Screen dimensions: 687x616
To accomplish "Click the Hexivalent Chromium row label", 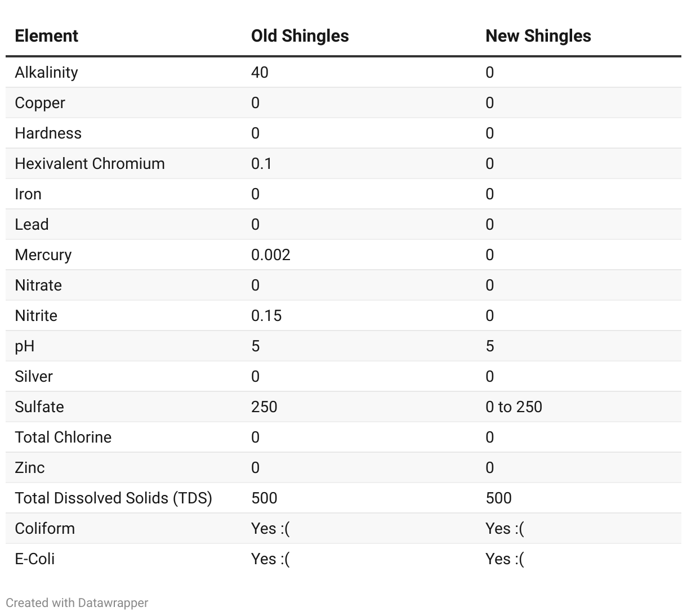I will pyautogui.click(x=90, y=163).
